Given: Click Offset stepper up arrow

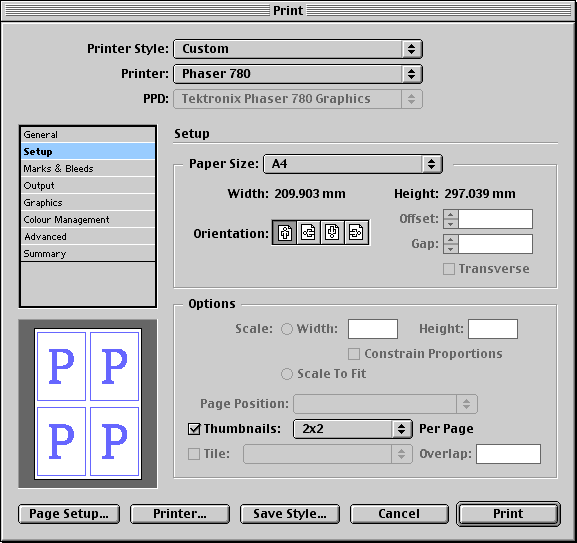Looking at the screenshot, I should pos(450,214).
